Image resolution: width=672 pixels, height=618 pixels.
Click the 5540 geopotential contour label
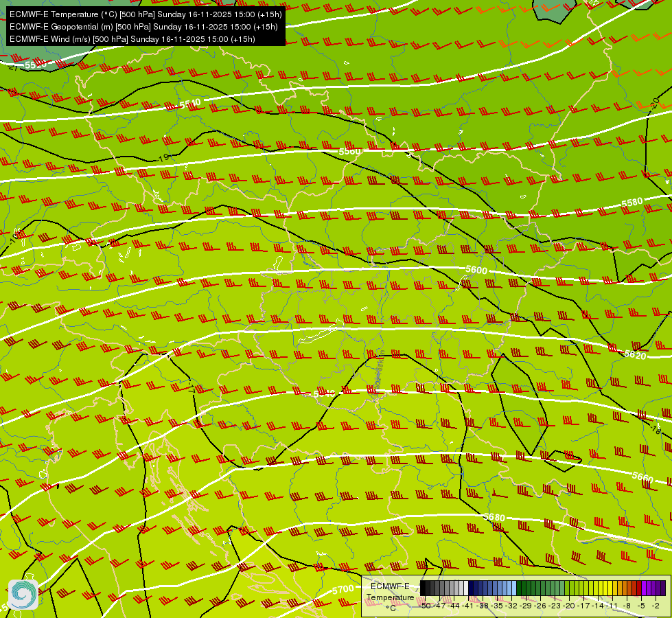pos(190,104)
